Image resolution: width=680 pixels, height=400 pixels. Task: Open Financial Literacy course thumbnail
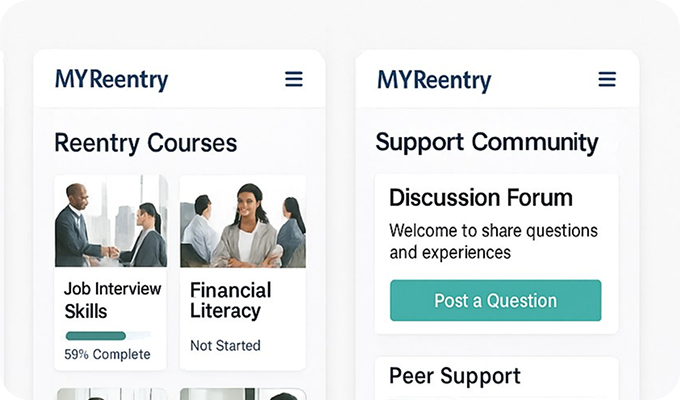(x=243, y=221)
